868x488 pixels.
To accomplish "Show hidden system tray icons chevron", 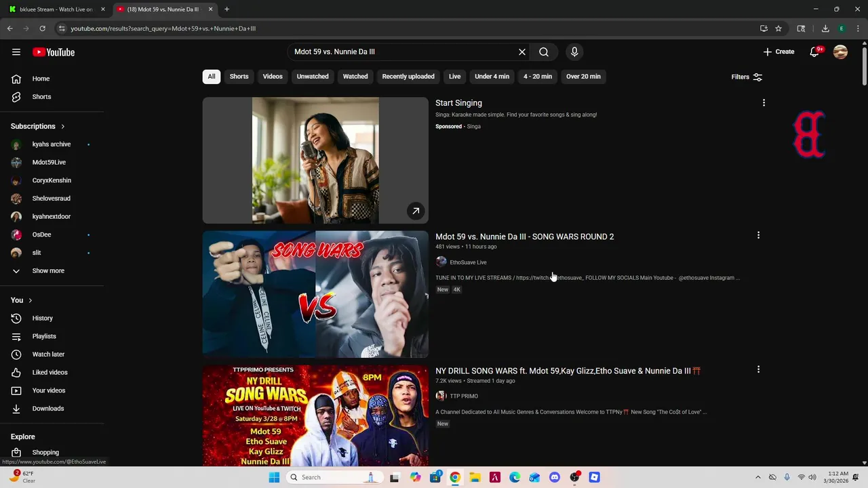I will click(758, 477).
